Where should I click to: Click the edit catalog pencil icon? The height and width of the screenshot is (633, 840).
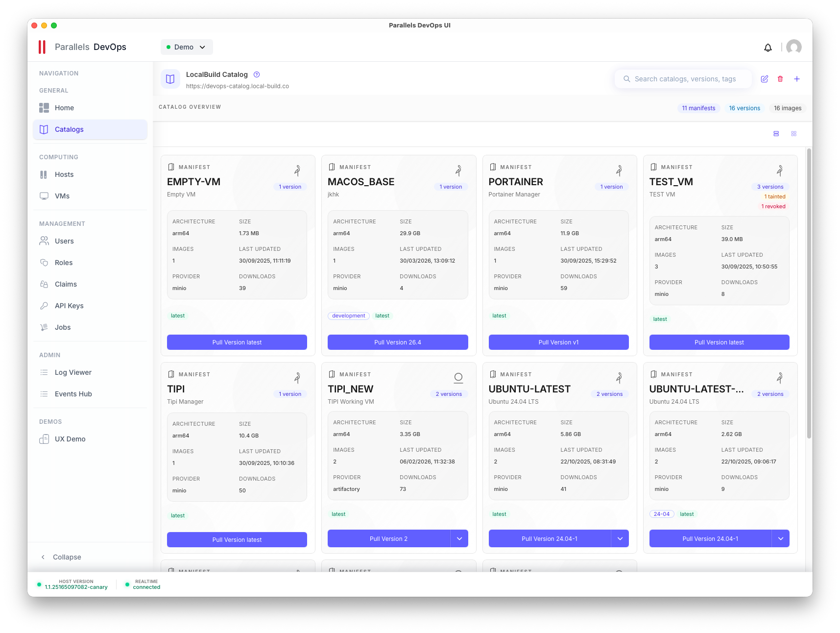[x=764, y=79]
